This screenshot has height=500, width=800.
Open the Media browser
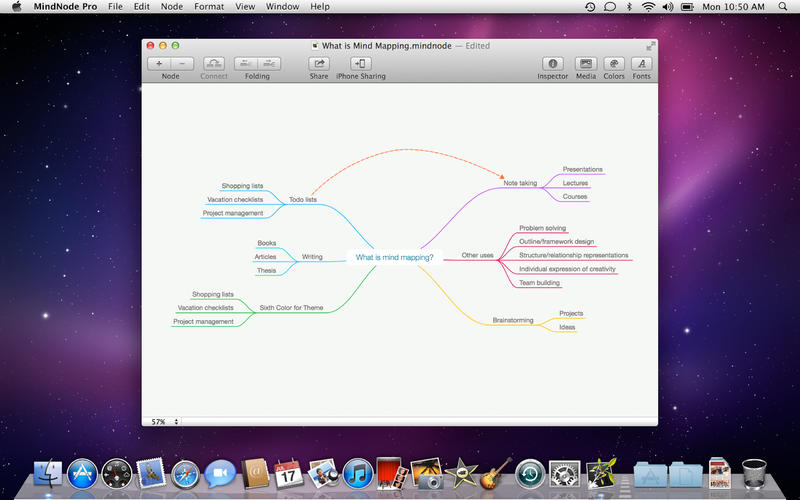pos(585,63)
